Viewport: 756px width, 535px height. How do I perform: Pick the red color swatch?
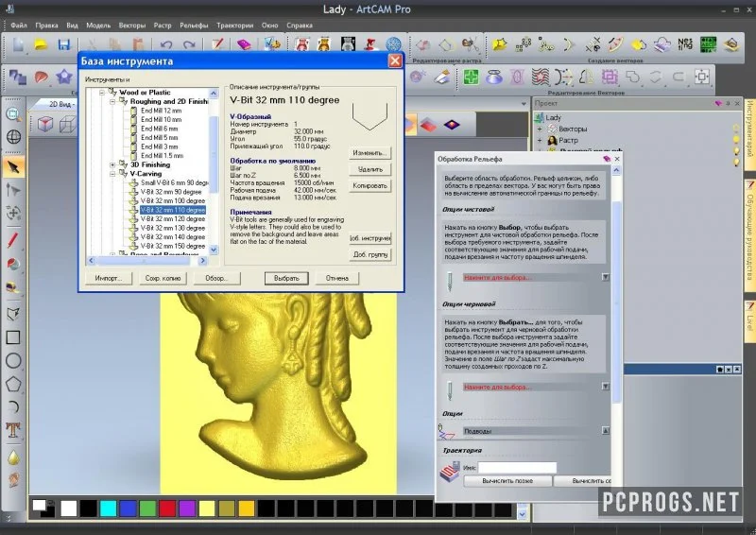click(x=167, y=509)
